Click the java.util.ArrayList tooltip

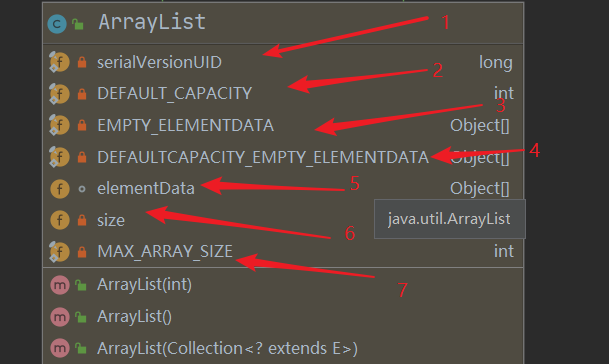(x=449, y=219)
